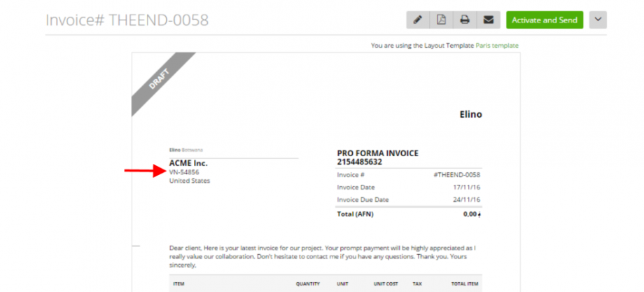
Task: Expand the dropdown arrow beside Activate and Send
Action: 597,20
